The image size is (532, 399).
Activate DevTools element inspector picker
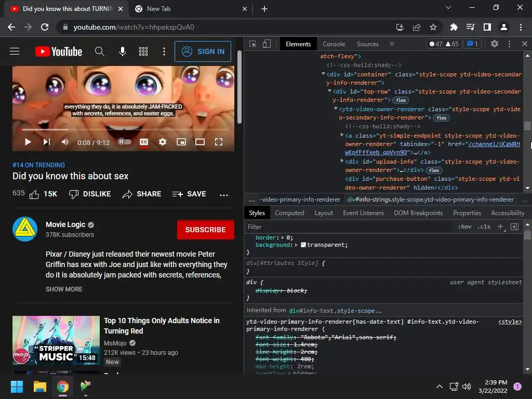[253, 44]
